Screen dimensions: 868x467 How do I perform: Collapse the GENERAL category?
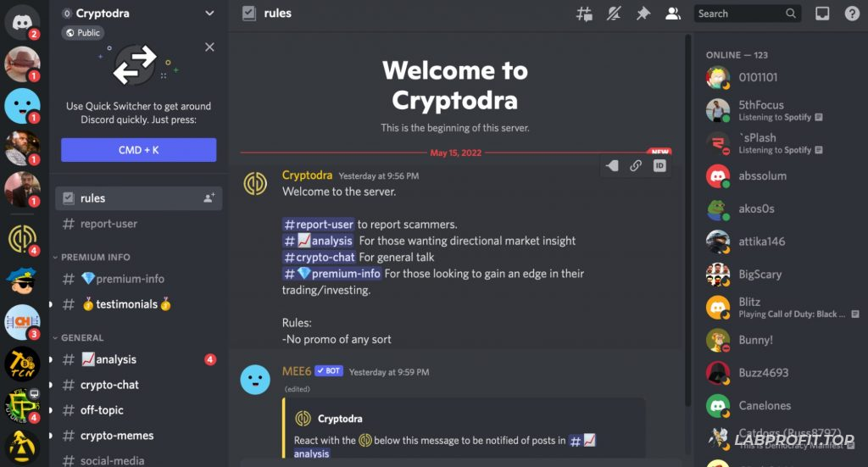point(79,337)
